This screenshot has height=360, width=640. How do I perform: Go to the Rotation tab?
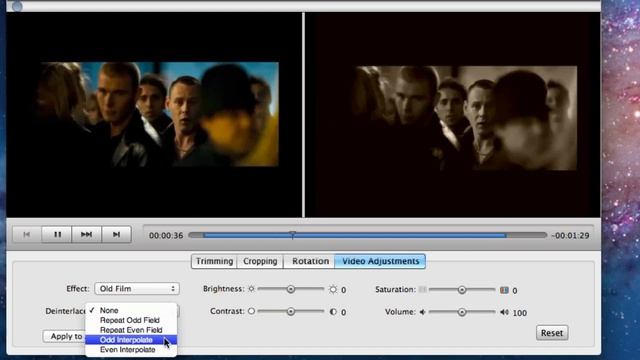click(x=310, y=261)
